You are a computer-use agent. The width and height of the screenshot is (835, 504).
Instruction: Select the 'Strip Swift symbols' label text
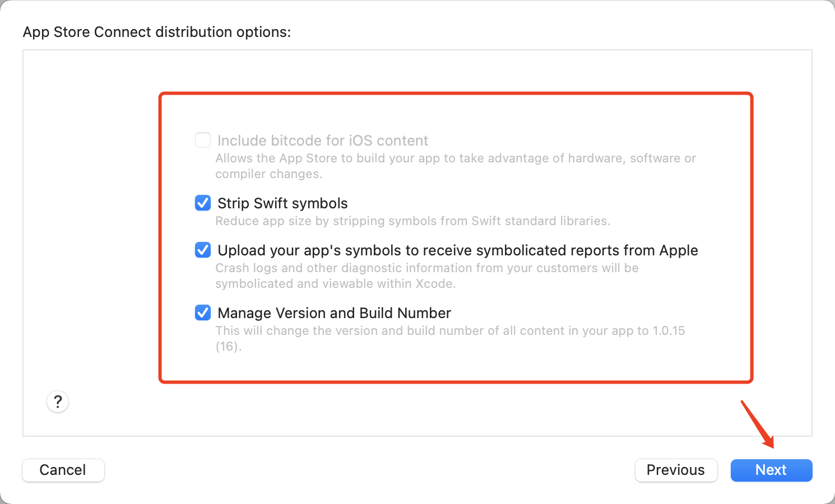click(282, 203)
